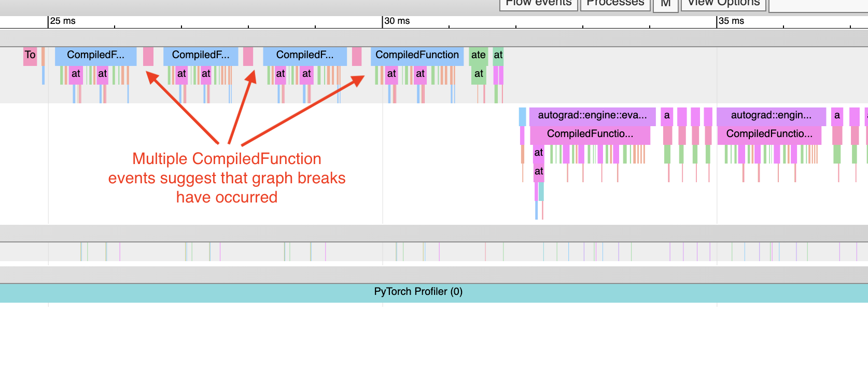Select the full 'CompiledFunction' blue slice
Image resolution: width=868 pixels, height=379 pixels.
coord(417,56)
